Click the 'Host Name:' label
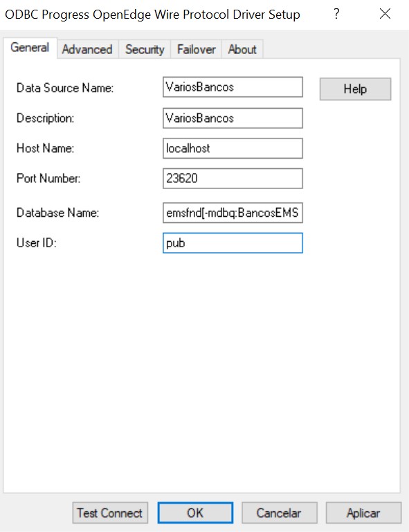Screen dimensions: 409x532 click(x=45, y=148)
